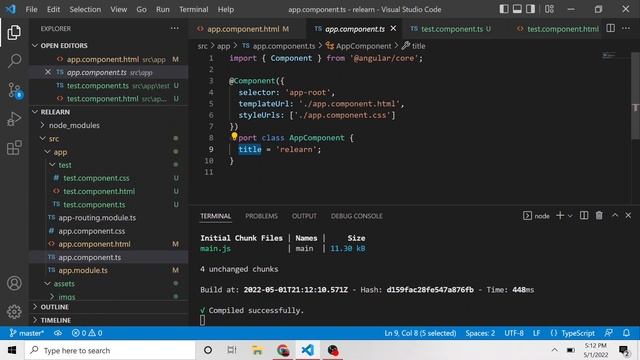Split the editor to the right

pos(610,28)
